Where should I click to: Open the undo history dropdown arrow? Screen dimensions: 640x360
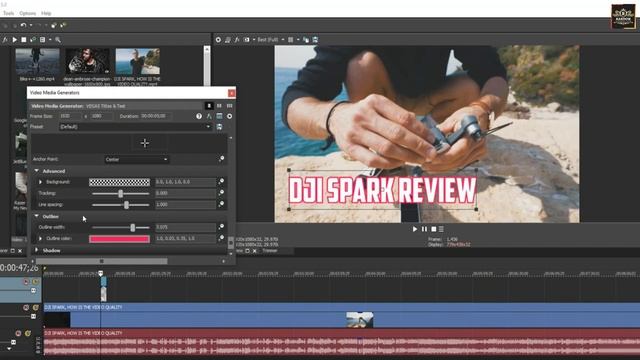click(x=31, y=25)
